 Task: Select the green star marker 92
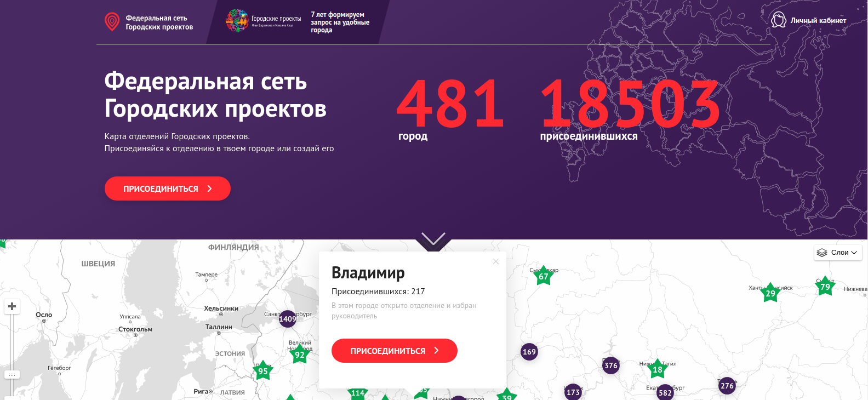pos(300,355)
